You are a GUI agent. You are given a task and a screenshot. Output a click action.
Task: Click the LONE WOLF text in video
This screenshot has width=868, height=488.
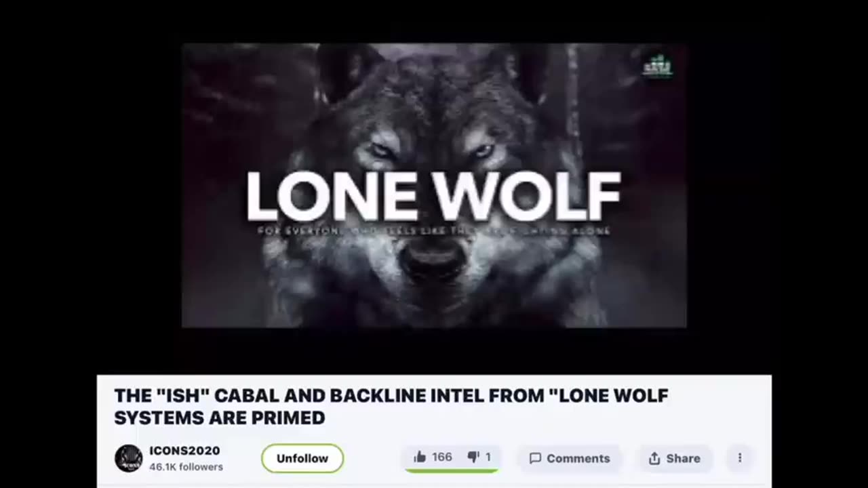(433, 196)
